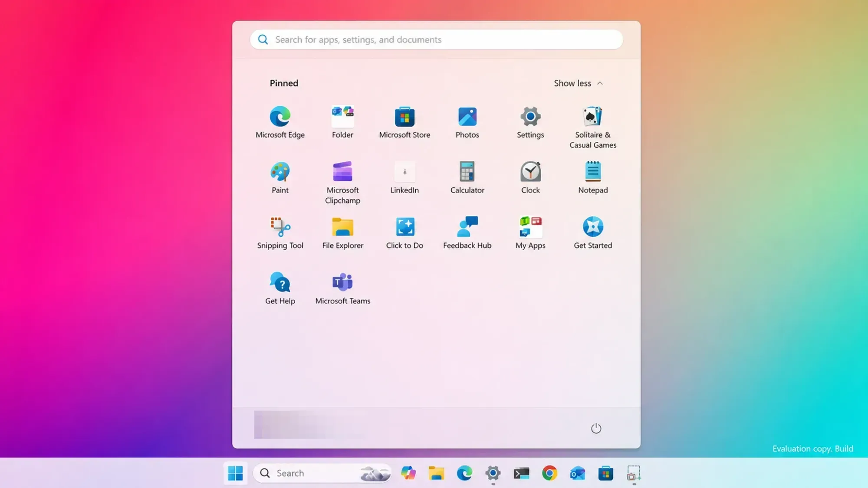Open the Clock app
868x488 pixels.
pyautogui.click(x=530, y=177)
